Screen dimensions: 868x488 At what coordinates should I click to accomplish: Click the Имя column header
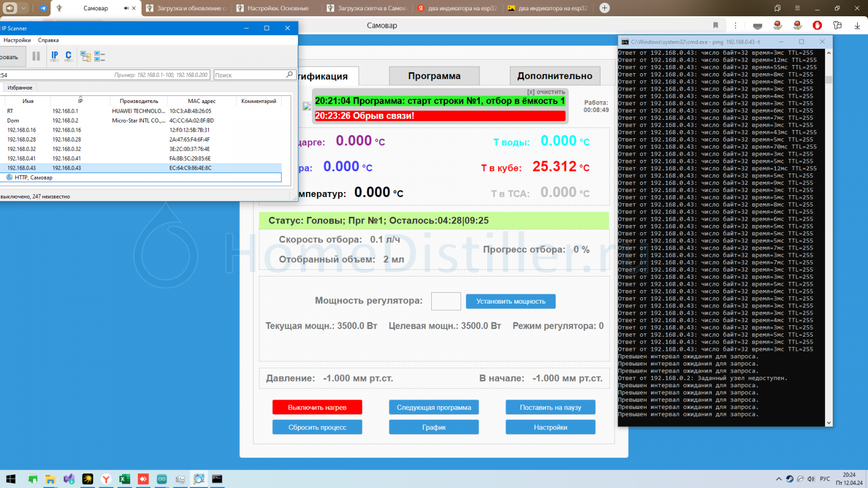click(28, 101)
